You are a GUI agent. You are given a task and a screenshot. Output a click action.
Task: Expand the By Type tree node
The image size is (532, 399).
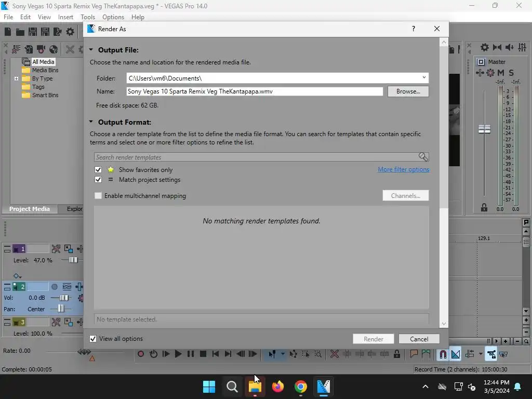(x=16, y=78)
